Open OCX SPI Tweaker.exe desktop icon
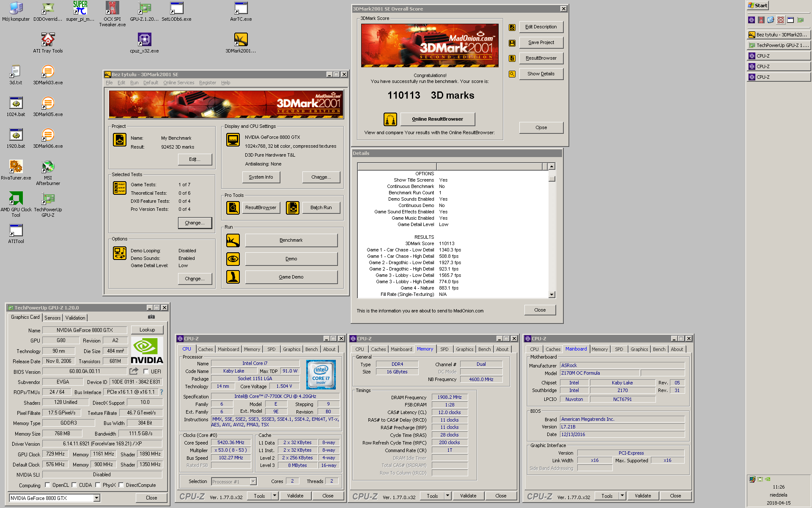812x508 pixels. [x=112, y=14]
